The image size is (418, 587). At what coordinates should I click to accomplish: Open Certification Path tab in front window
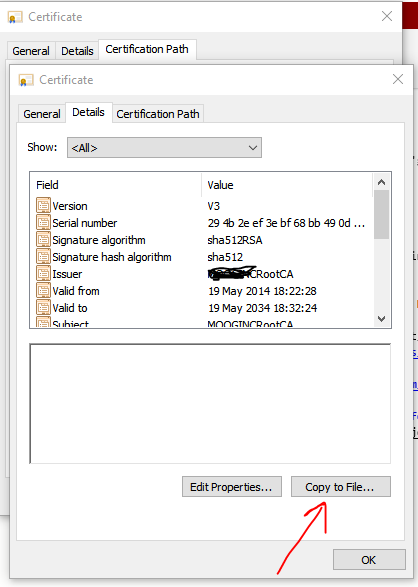coord(158,114)
